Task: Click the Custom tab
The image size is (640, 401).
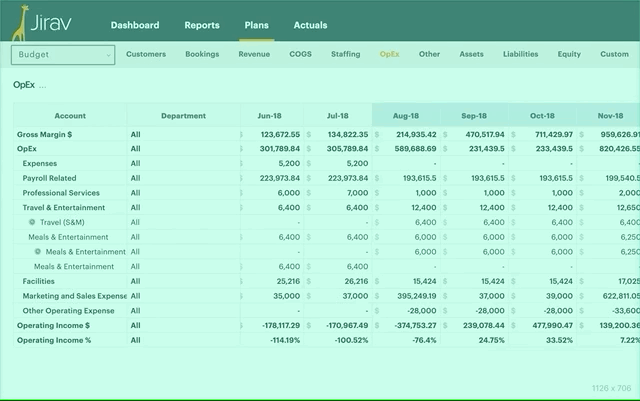Action: [x=614, y=55]
